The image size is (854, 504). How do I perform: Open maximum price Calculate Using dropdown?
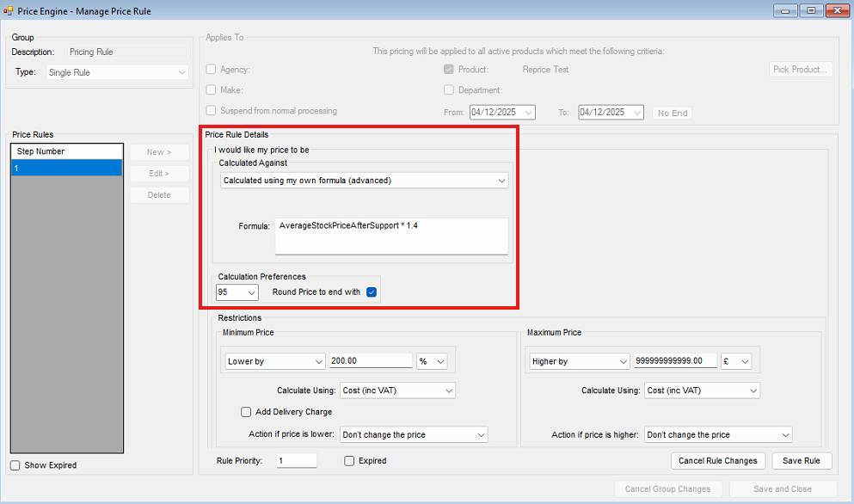(702, 390)
